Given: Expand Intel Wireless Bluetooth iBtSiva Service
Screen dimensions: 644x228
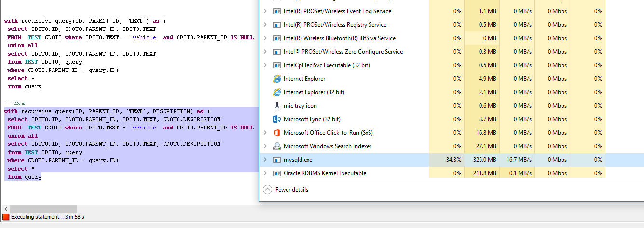Looking at the screenshot, I should [x=265, y=38].
